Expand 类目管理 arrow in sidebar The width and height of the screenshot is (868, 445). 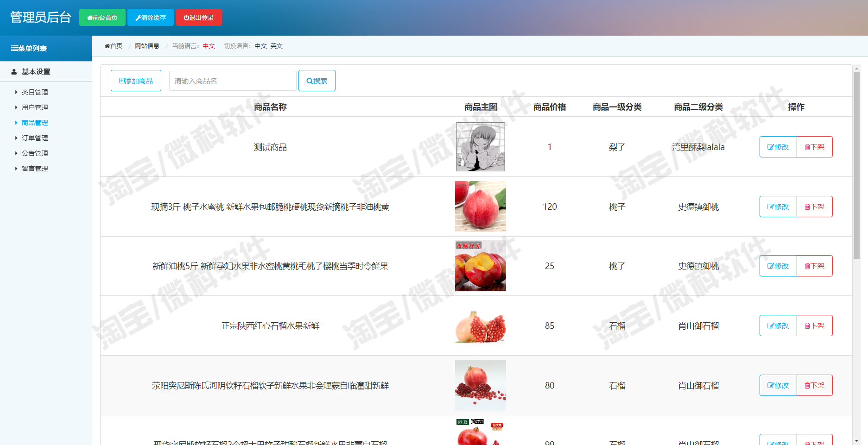16,92
